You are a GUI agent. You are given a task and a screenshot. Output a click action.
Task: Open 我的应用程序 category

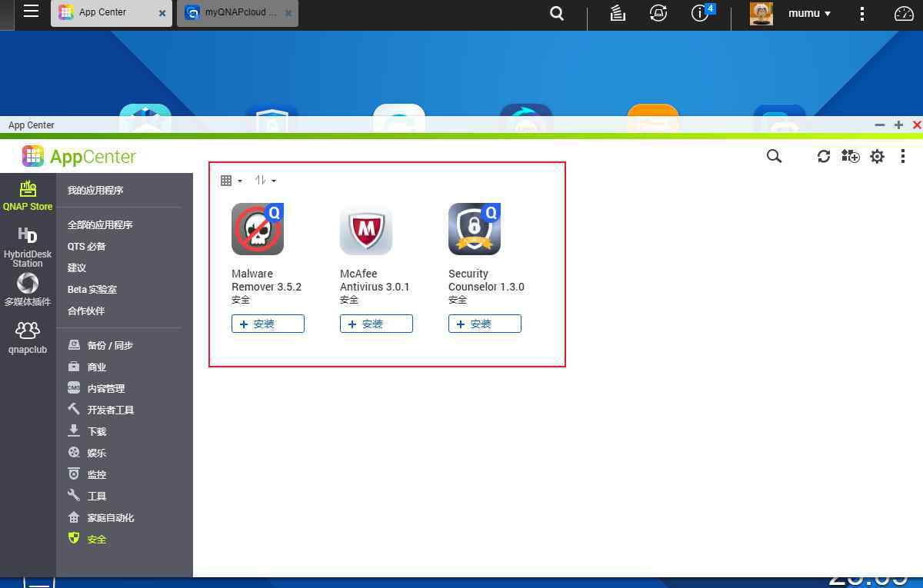(95, 190)
